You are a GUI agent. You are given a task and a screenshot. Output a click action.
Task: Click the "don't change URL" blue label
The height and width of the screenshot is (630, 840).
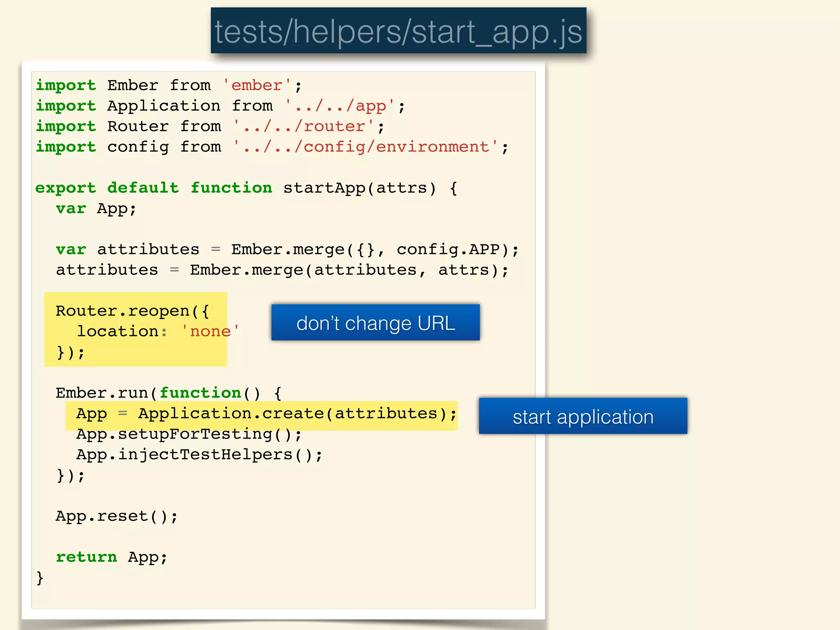pos(375,322)
